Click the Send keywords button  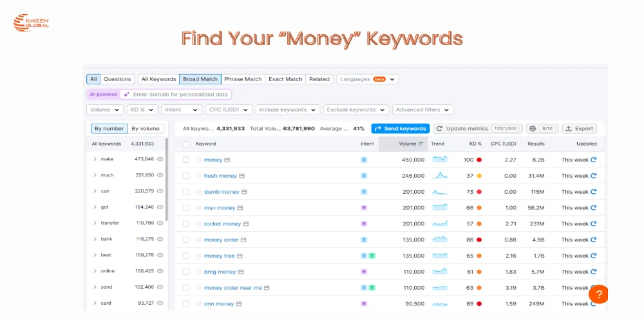coord(401,129)
